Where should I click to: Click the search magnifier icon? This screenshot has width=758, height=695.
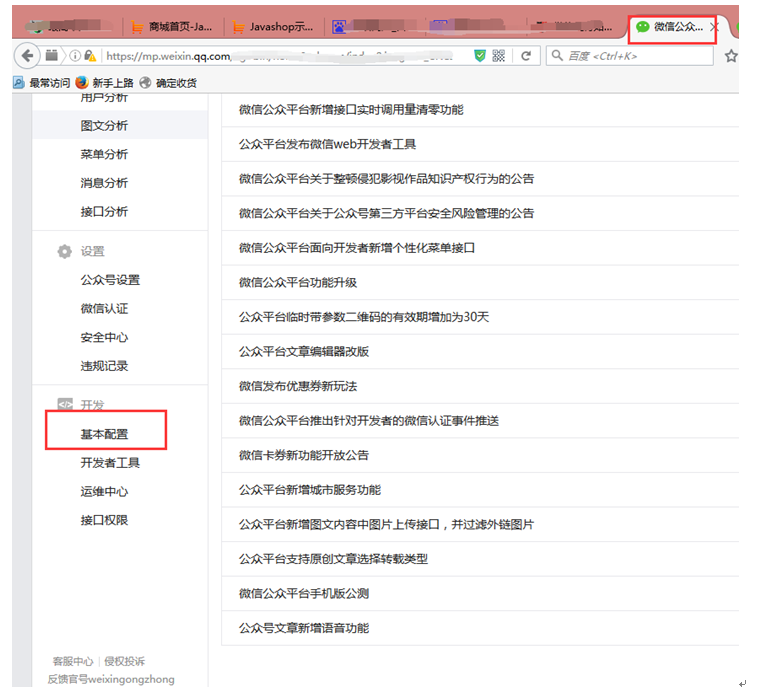coord(557,56)
